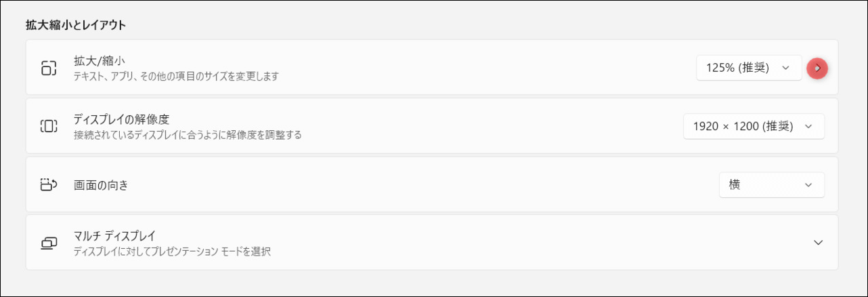Click the down arrow inside the resolution box
The image size is (868, 297).
point(808,126)
